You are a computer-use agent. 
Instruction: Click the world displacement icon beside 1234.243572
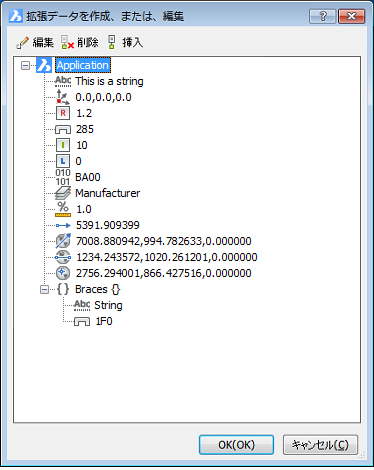(x=63, y=257)
